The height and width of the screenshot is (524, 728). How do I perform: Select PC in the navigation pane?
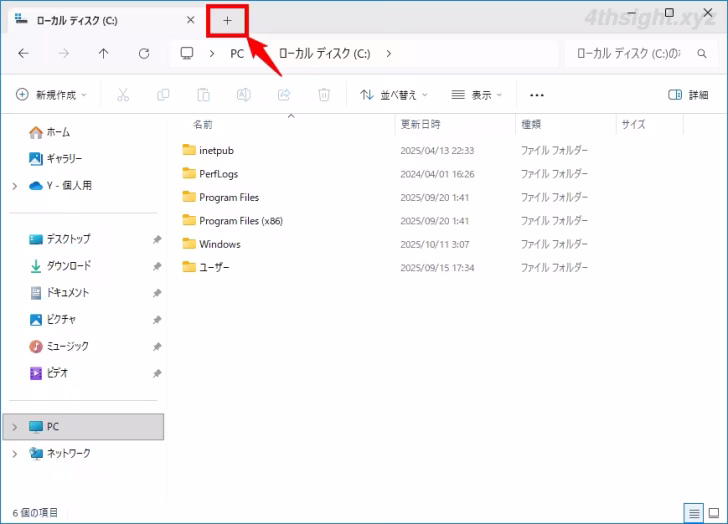83,427
